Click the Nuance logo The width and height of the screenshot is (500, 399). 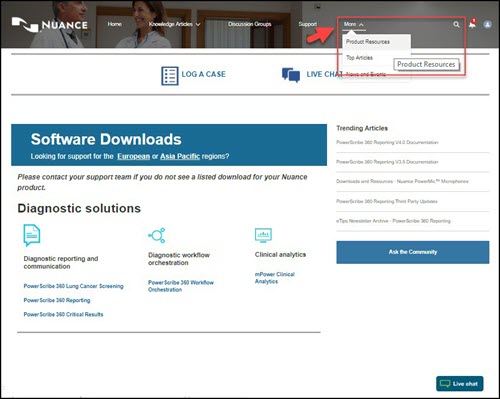click(50, 25)
